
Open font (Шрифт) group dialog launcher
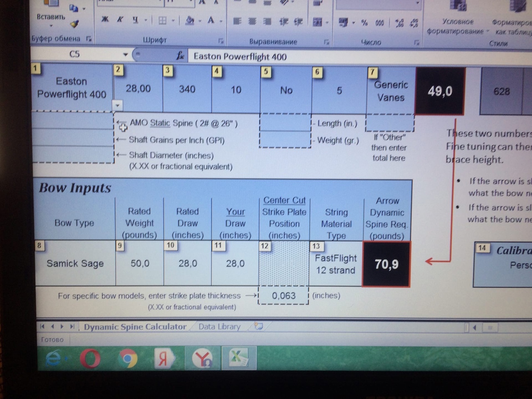coord(221,41)
